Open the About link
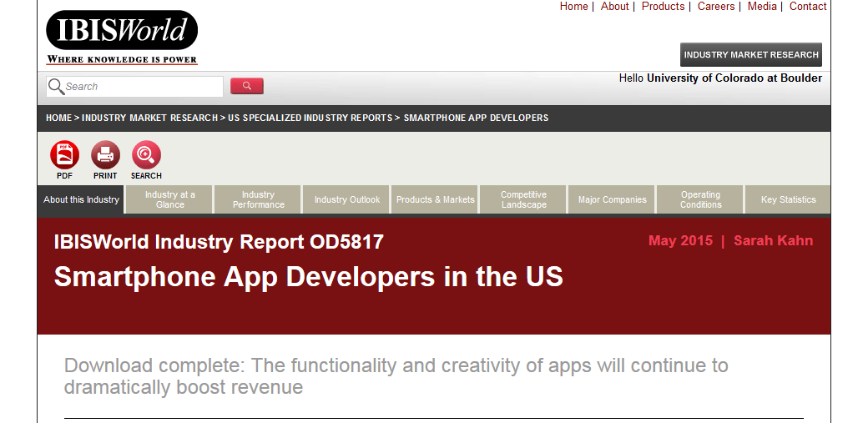868x423 pixels. point(614,6)
